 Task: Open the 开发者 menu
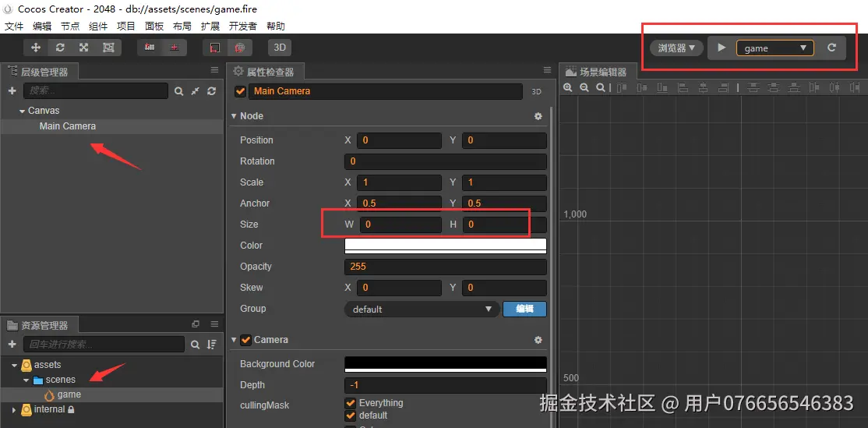pos(243,26)
